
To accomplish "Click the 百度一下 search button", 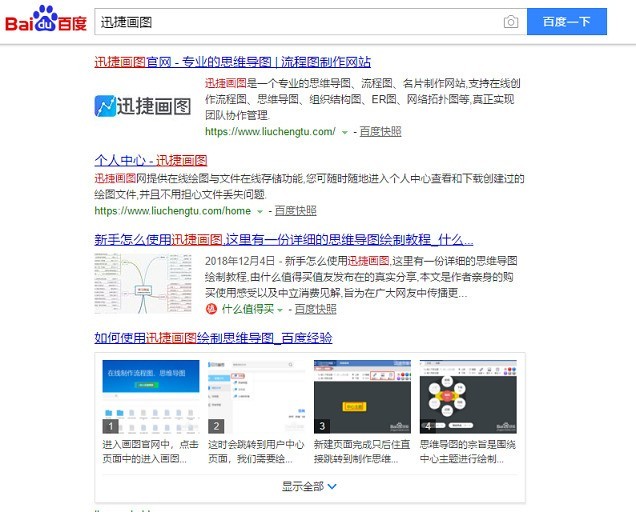I will coord(567,22).
